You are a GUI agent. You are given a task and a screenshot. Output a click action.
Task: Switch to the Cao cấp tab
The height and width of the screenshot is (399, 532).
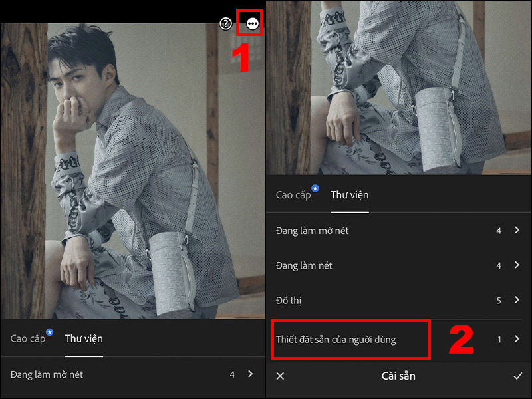[x=295, y=195]
